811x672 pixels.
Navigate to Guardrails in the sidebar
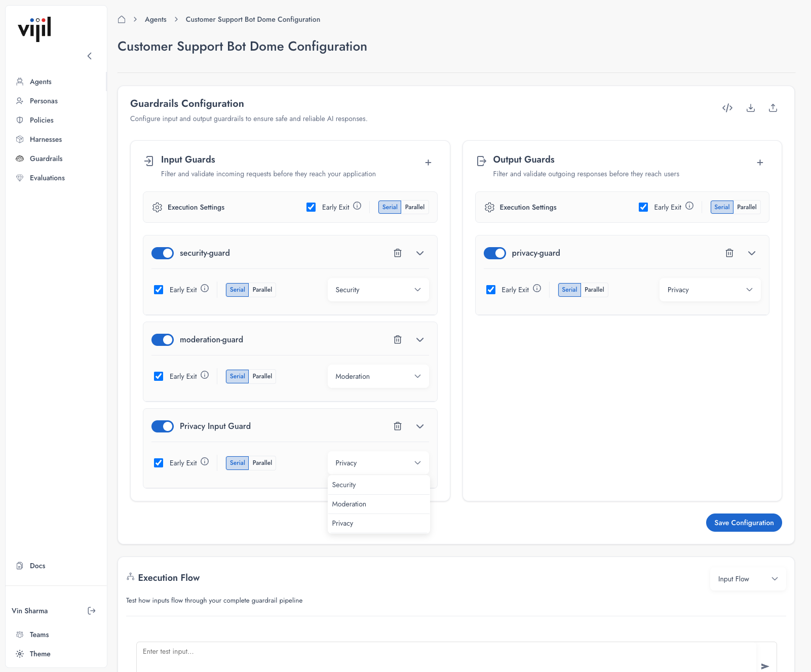pos(46,159)
